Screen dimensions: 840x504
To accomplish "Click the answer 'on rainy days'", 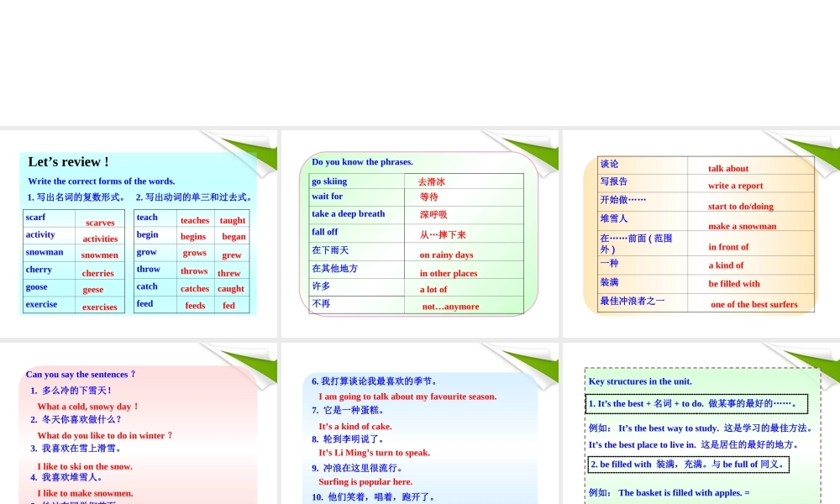I will (x=446, y=255).
